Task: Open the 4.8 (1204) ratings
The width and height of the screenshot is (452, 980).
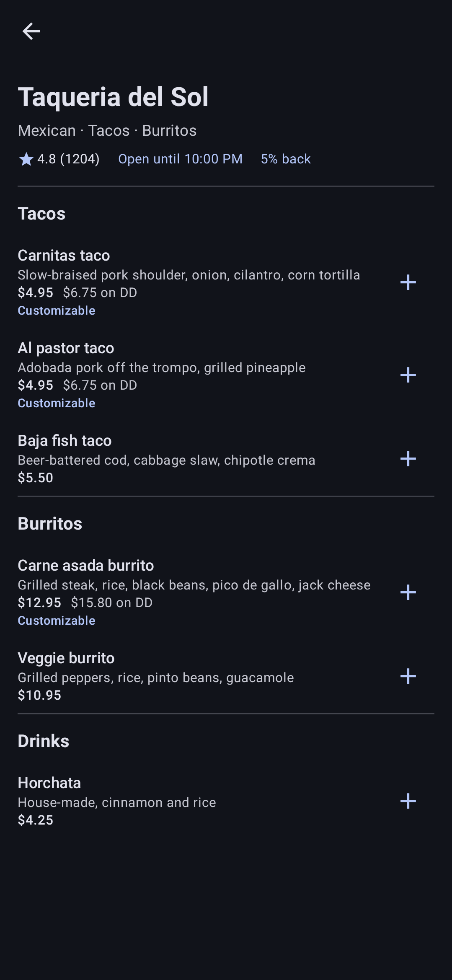Action: tap(68, 159)
